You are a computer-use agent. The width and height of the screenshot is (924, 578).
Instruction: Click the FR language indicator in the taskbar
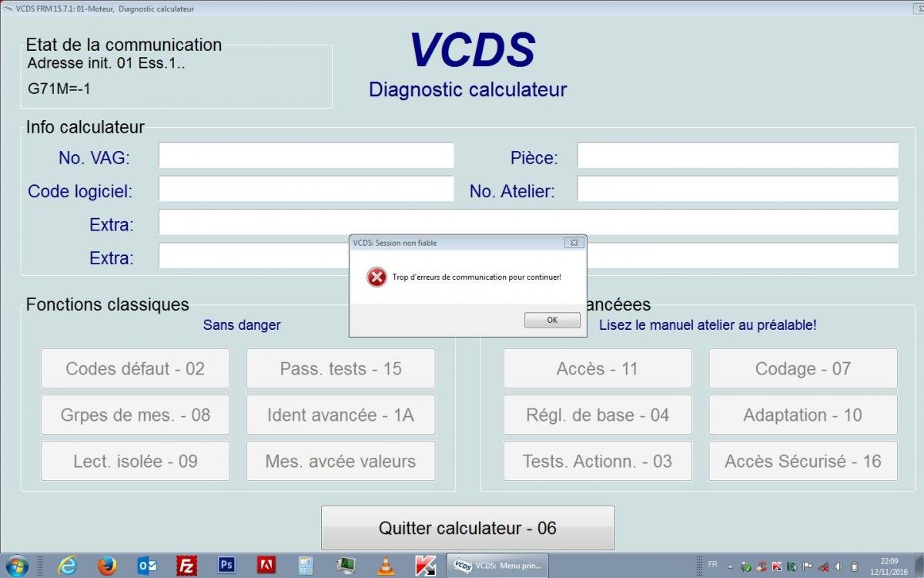click(x=712, y=565)
